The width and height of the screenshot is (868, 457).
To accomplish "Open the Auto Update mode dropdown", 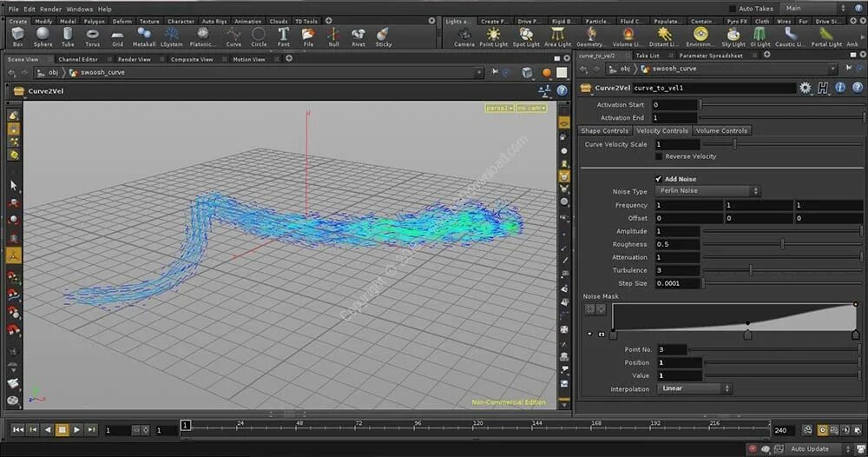I will 819,448.
